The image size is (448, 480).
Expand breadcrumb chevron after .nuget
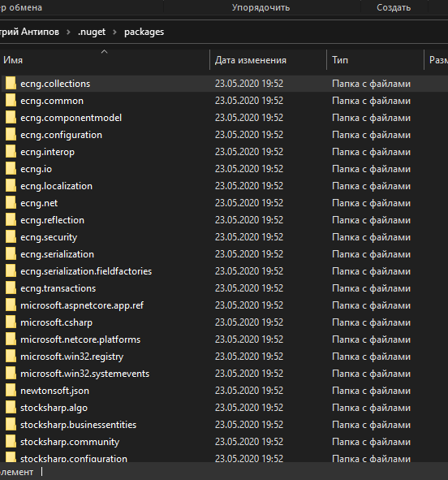(114, 32)
